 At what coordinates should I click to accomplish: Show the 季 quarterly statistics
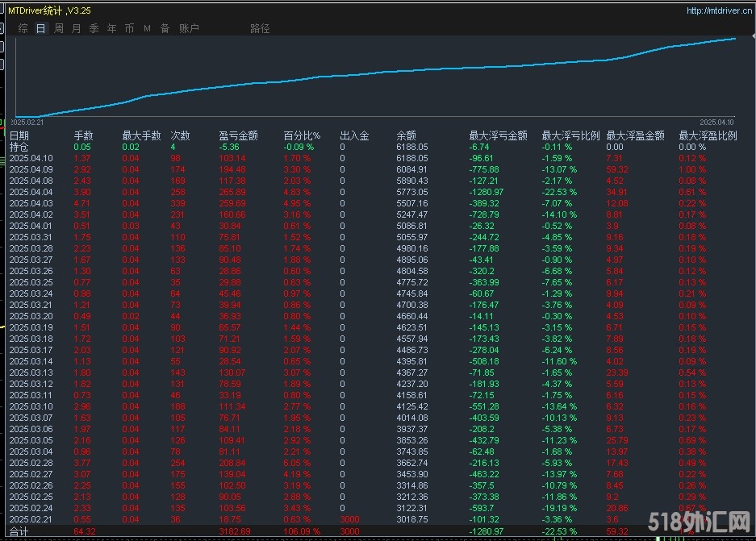(94, 28)
